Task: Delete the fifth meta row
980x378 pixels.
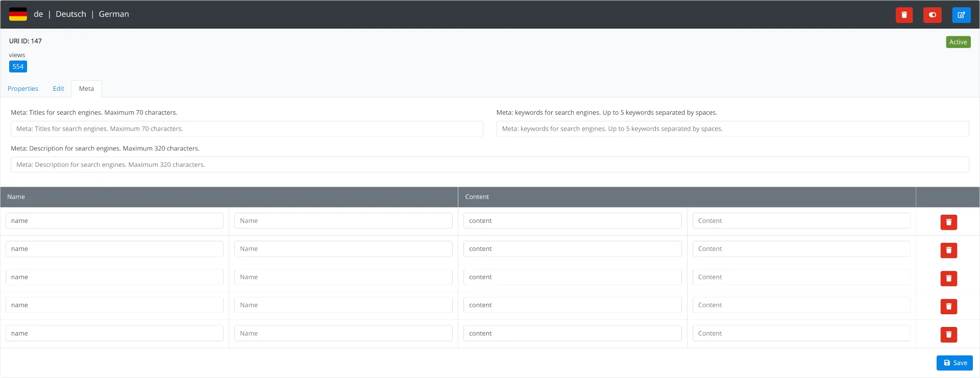Action: pos(948,335)
